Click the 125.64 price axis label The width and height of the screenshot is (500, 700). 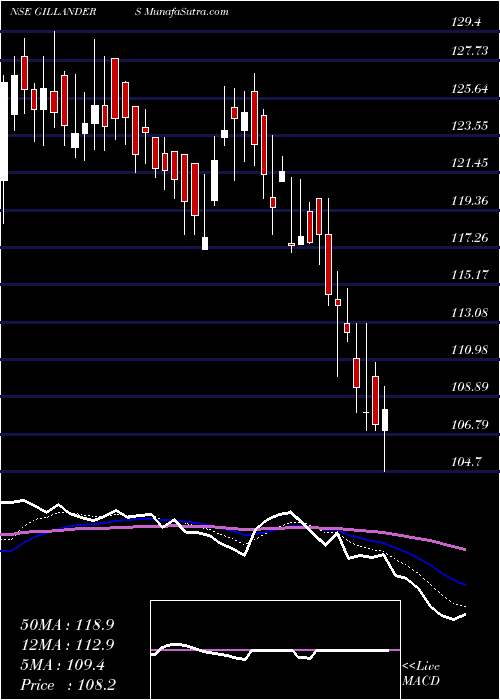click(x=470, y=89)
